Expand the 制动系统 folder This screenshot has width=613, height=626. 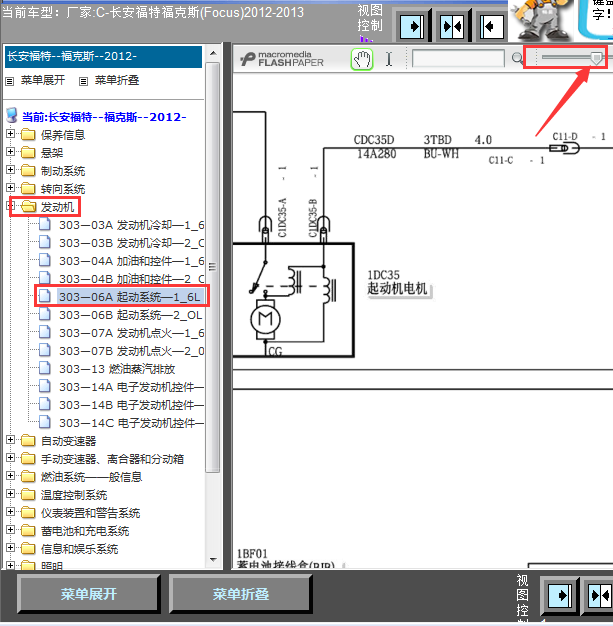coord(10,170)
